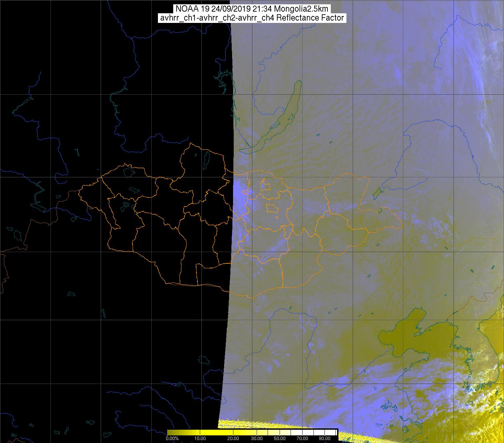Image resolution: width=504 pixels, height=443 pixels.
Task: Select the avhrr_ch1-avhrr_ch2-avhrr_ch4 Reflectance Factor subtitle
Action: [252, 18]
